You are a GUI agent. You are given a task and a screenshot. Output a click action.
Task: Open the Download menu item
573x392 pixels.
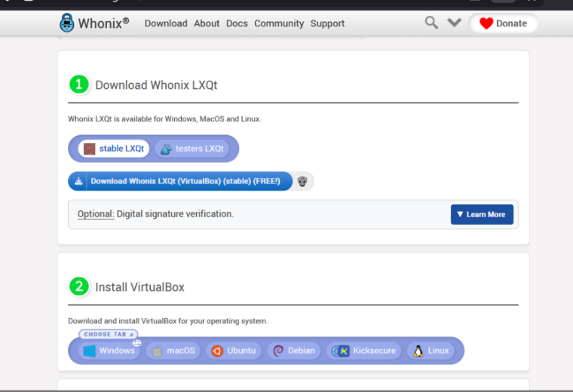pyautogui.click(x=166, y=23)
